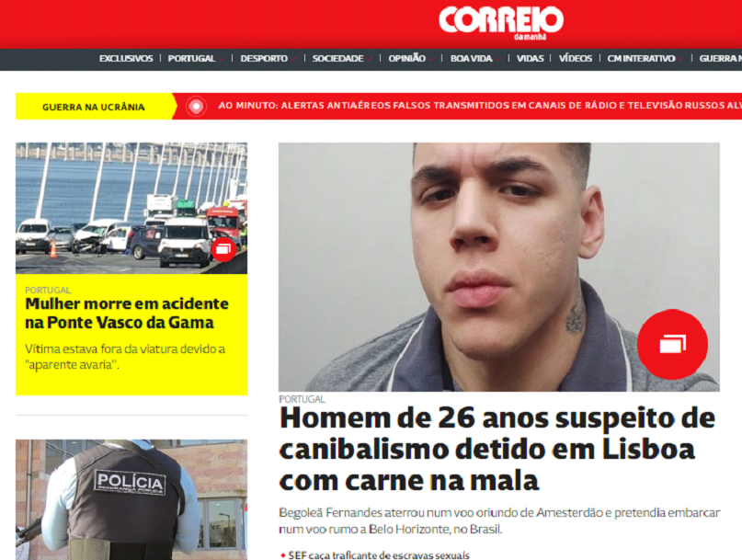Image resolution: width=742 pixels, height=560 pixels.
Task: Open headline Mulher morre em acidente
Action: click(x=127, y=313)
